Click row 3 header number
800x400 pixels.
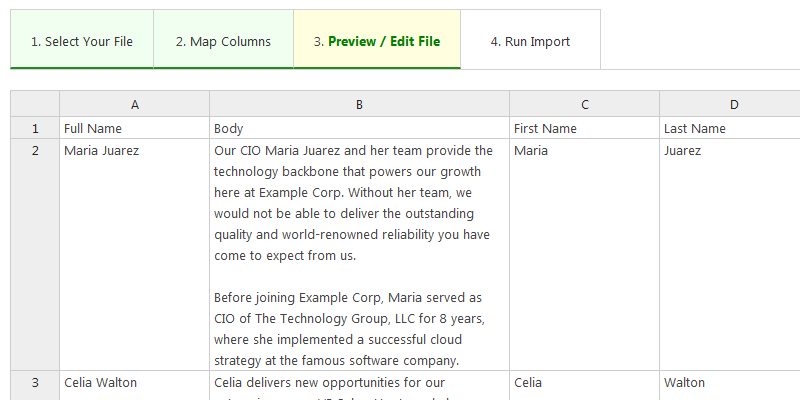coord(35,382)
